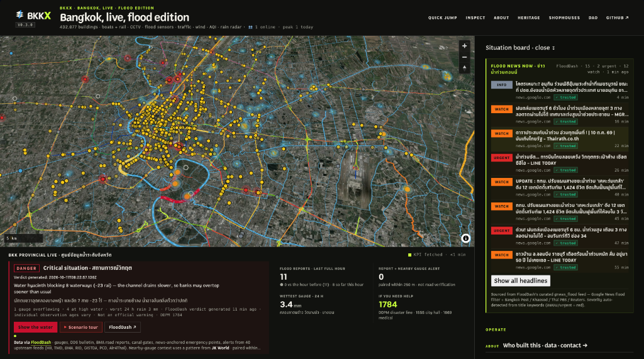The height and width of the screenshot is (359, 644).
Task: Click the 'Verdict generated' timestamp line
Action: point(55,277)
